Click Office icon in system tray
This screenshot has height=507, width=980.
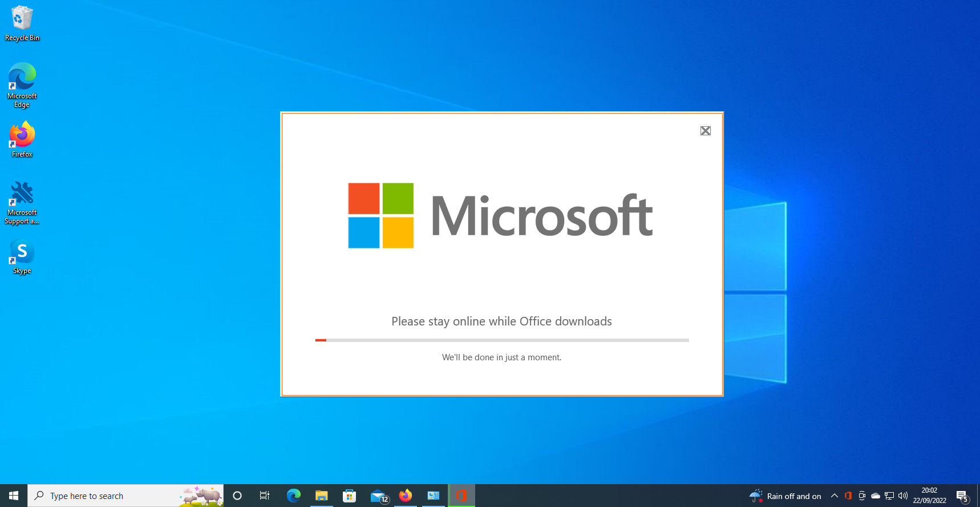848,496
